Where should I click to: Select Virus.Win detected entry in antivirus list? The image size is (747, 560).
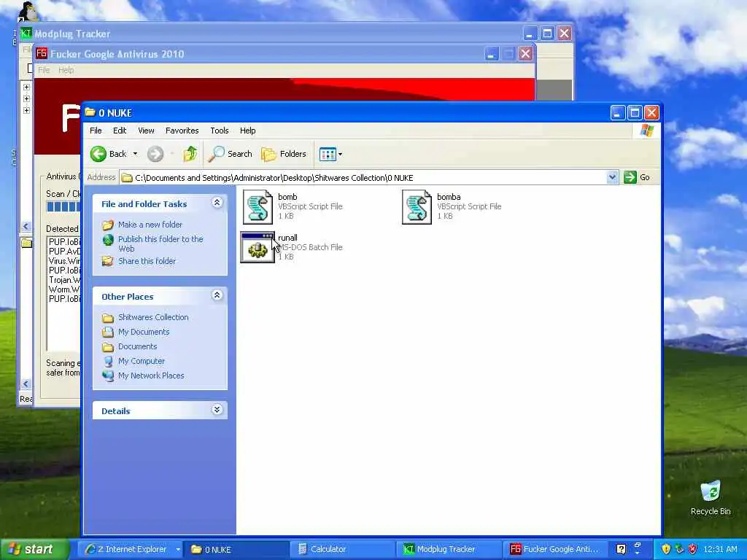click(x=64, y=261)
